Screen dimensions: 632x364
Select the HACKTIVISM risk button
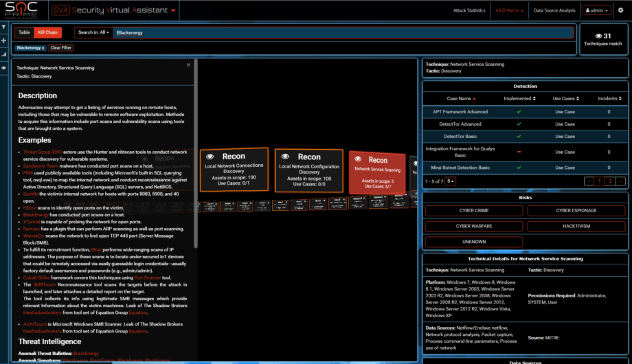pyautogui.click(x=576, y=226)
